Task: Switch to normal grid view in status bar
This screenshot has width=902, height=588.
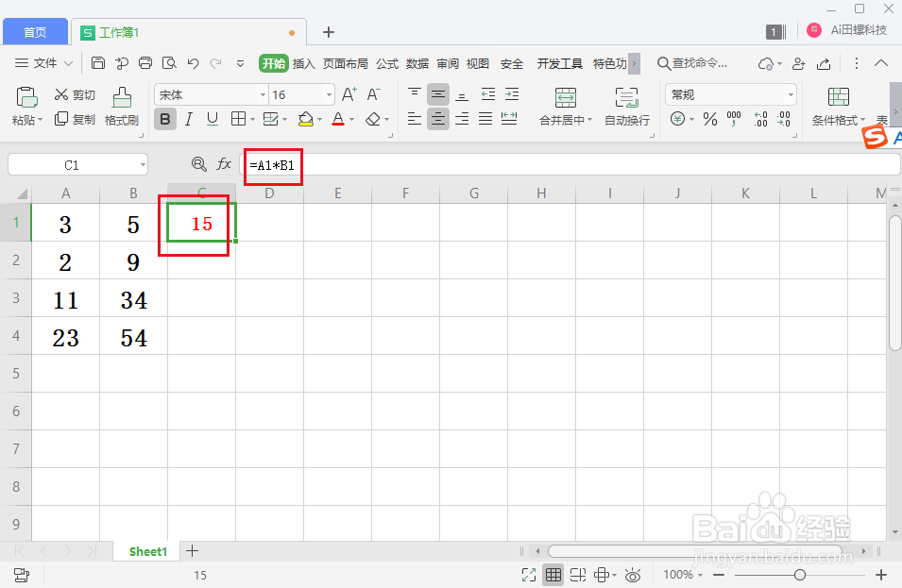Action: (553, 574)
